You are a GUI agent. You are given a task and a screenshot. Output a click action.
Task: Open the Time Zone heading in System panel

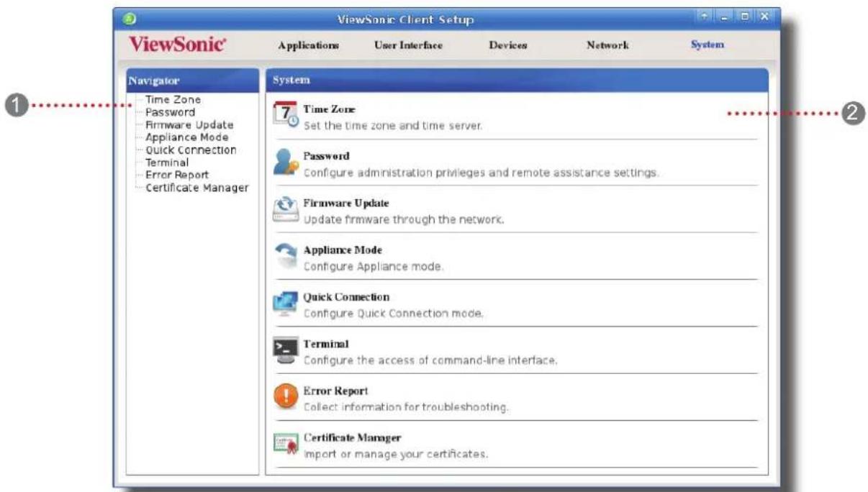tap(330, 109)
